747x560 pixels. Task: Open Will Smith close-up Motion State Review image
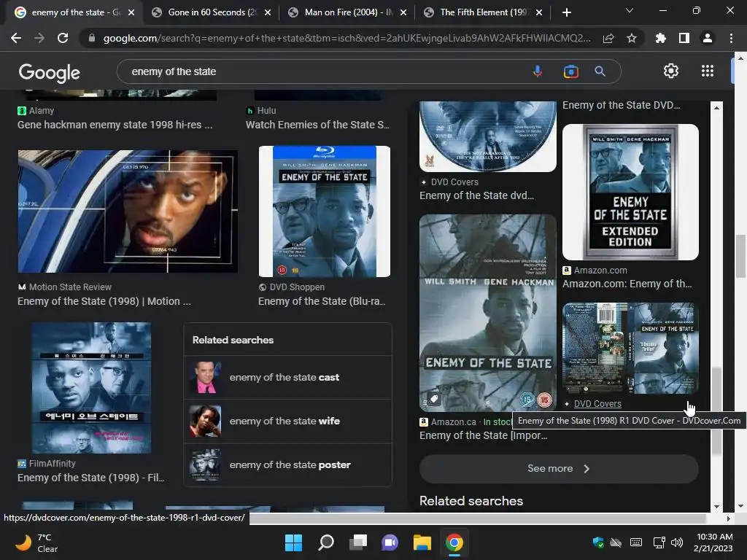coord(128,211)
